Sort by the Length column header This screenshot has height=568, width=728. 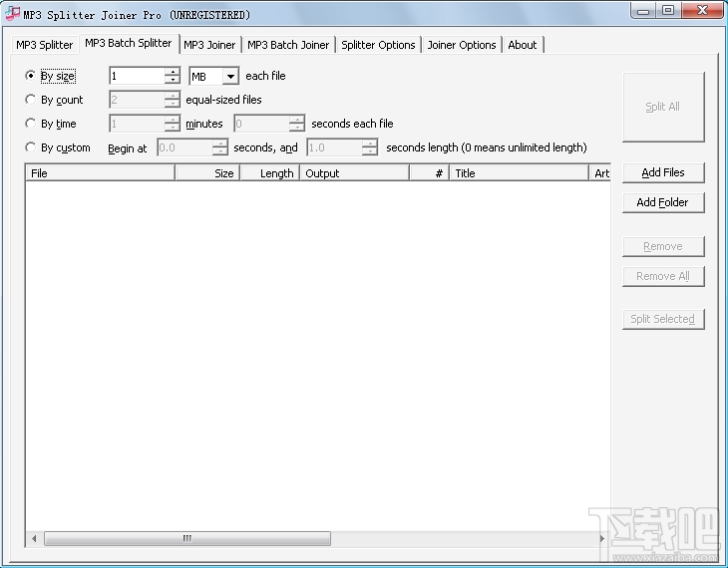coord(269,173)
